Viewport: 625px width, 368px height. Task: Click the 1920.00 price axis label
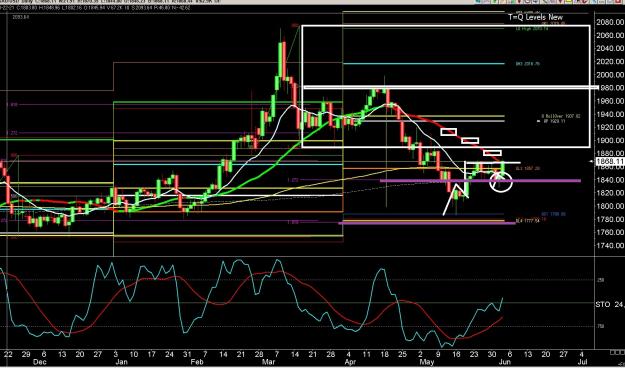pyautogui.click(x=611, y=127)
